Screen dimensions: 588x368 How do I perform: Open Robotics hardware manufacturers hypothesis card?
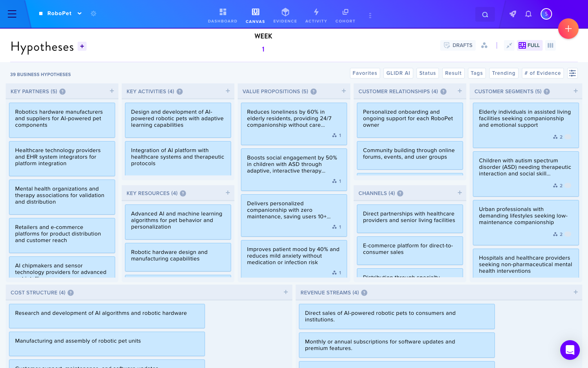point(62,120)
